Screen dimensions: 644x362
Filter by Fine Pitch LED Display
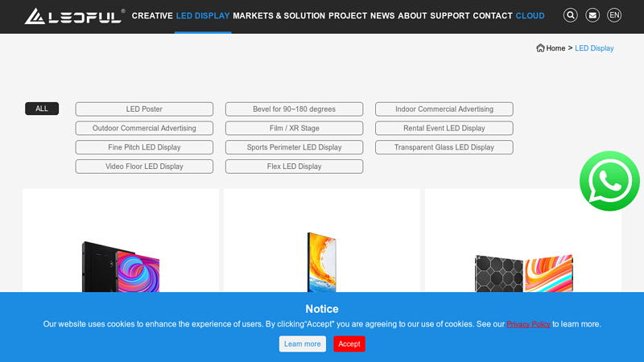[x=144, y=147]
